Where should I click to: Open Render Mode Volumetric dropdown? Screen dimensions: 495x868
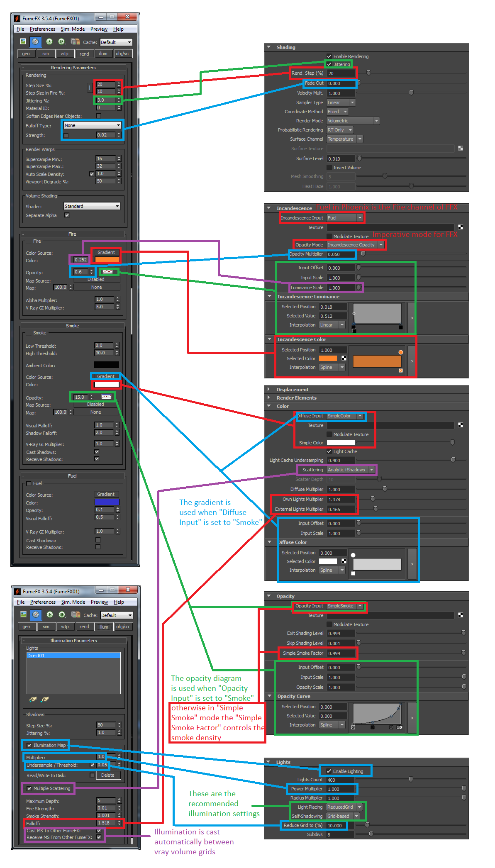(x=353, y=121)
